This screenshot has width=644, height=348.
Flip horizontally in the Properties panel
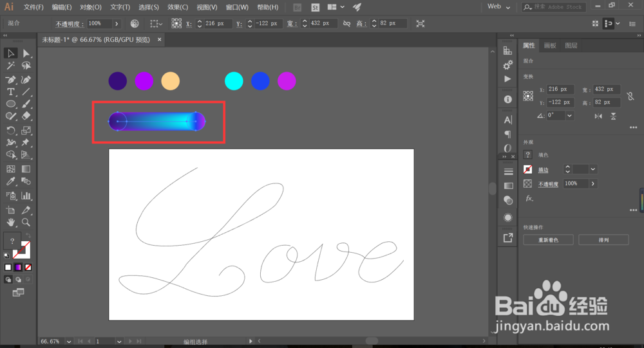tap(598, 116)
